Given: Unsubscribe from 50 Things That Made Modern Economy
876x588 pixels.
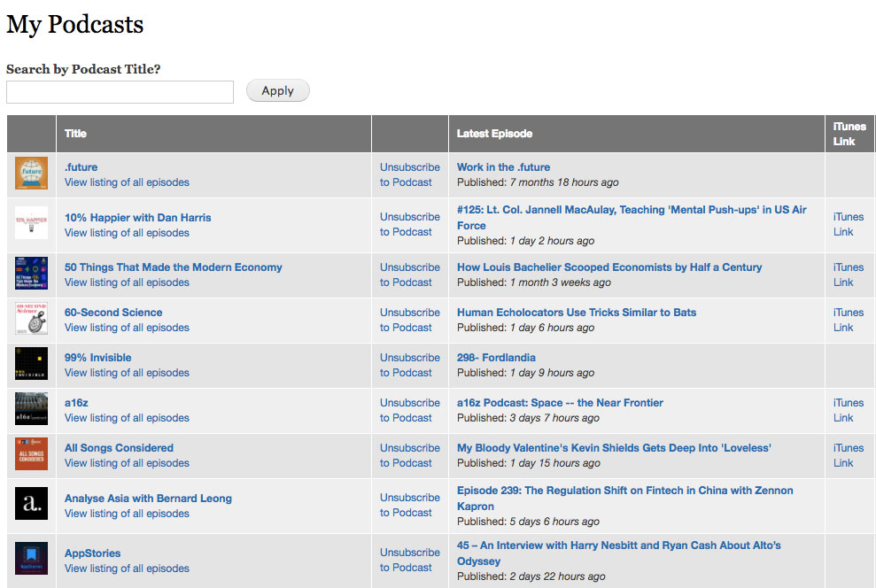Looking at the screenshot, I should coord(409,275).
